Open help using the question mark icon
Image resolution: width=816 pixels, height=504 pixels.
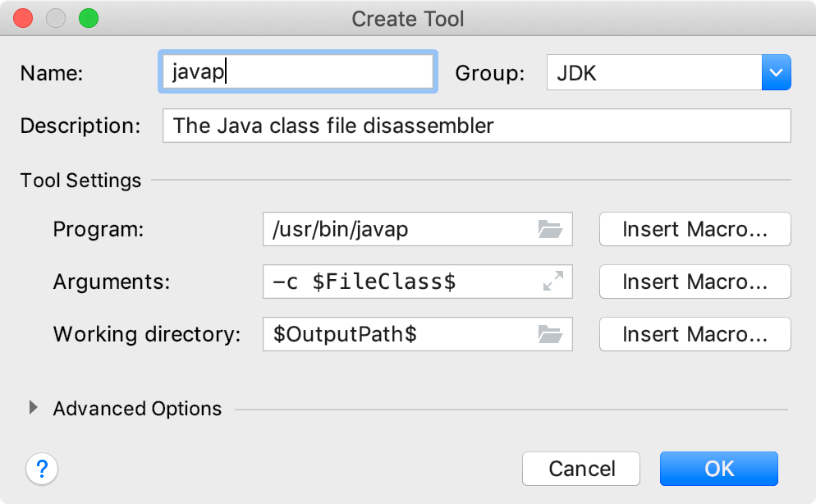click(x=42, y=469)
